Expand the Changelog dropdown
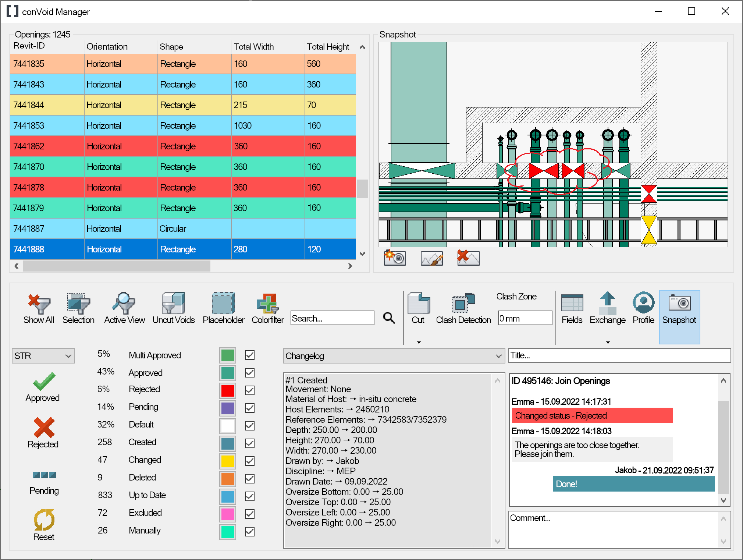 click(394, 356)
